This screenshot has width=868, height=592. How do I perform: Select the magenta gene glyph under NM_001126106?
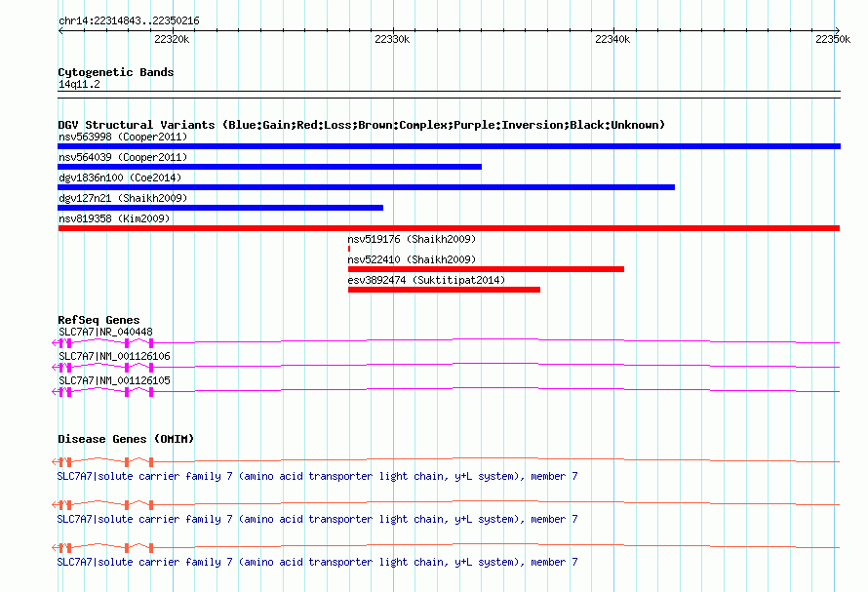(446, 367)
